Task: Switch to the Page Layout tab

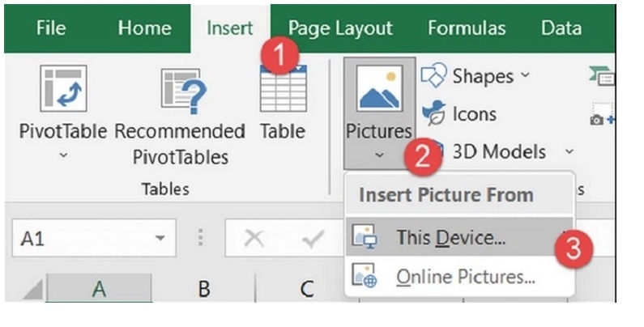Action: [x=340, y=28]
